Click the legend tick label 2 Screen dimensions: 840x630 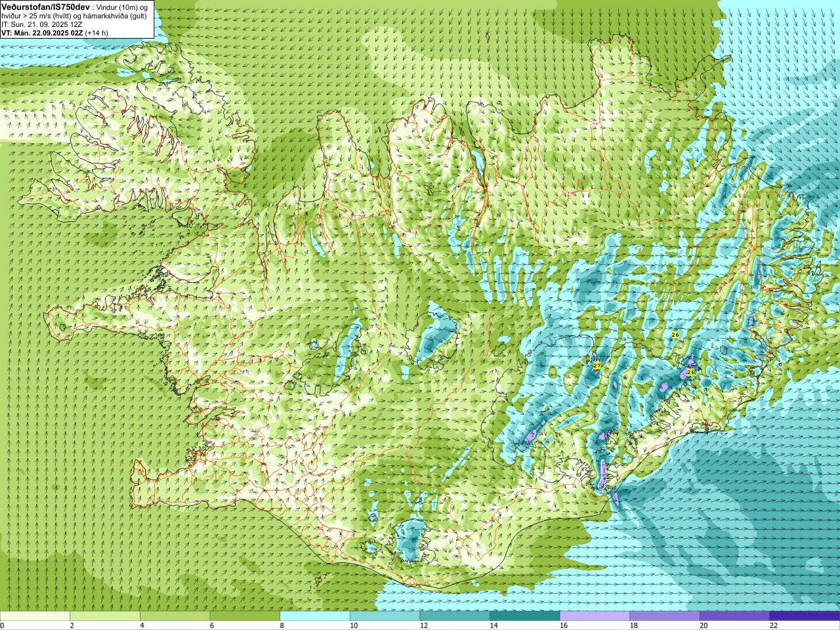tap(72, 625)
